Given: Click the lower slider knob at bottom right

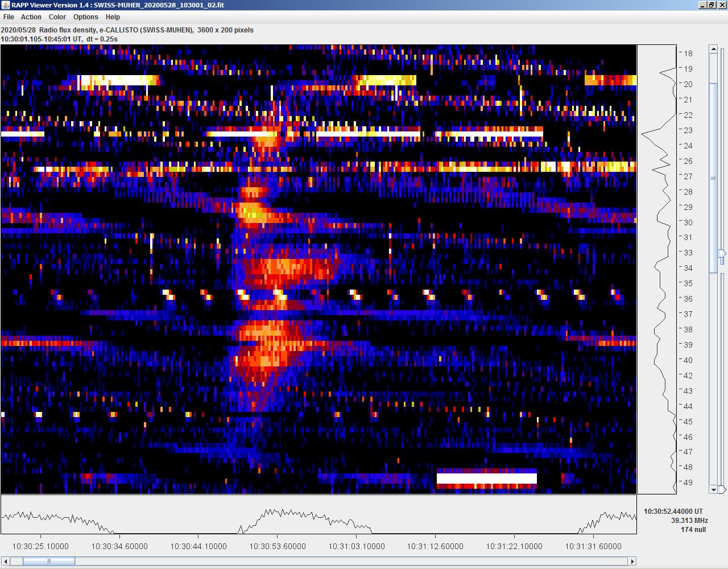Looking at the screenshot, I should [x=722, y=489].
